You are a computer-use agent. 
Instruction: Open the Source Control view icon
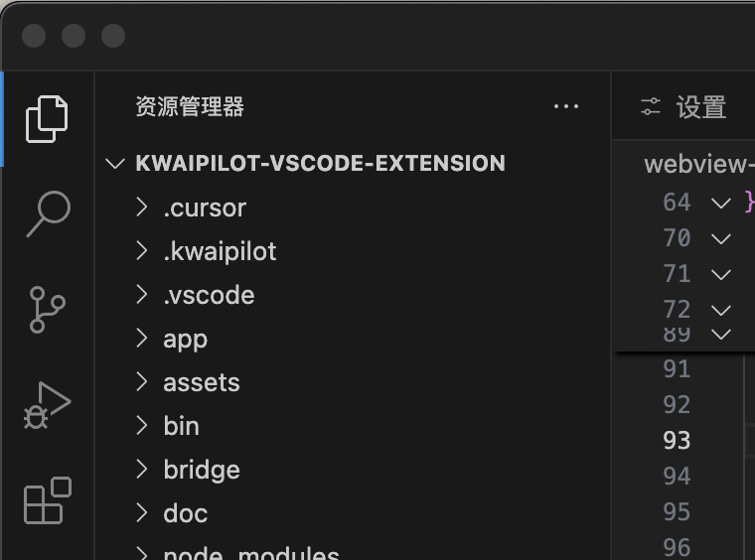pos(47,309)
